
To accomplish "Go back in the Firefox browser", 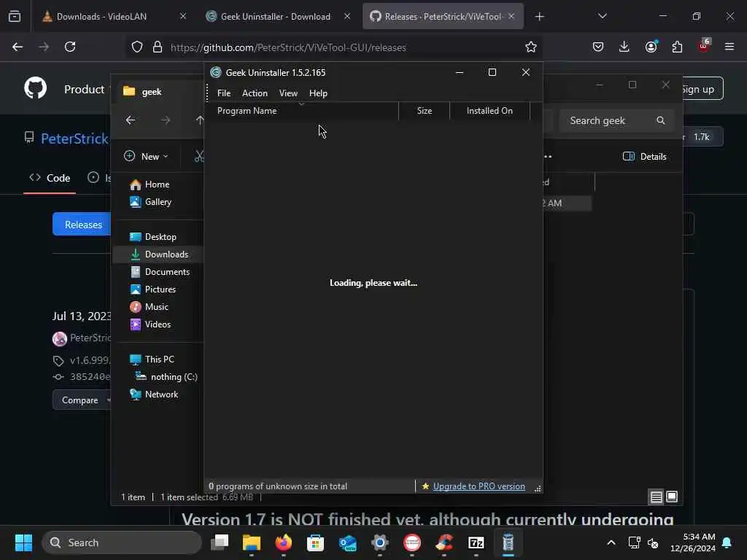I will pos(18,47).
